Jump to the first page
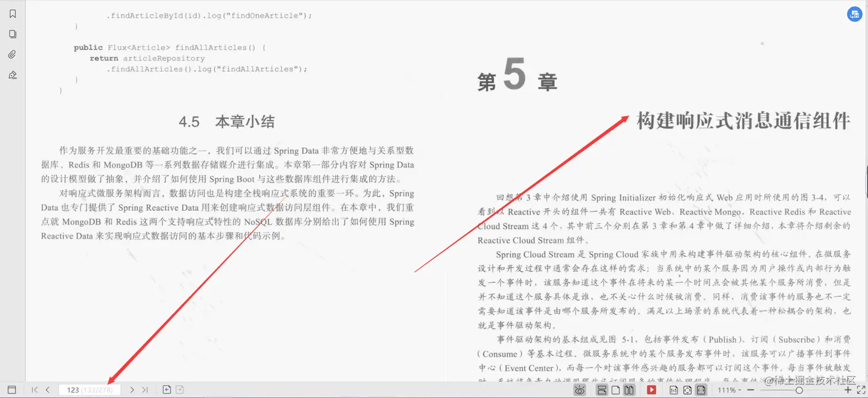Screen dimensions: 868x398 coord(34,389)
